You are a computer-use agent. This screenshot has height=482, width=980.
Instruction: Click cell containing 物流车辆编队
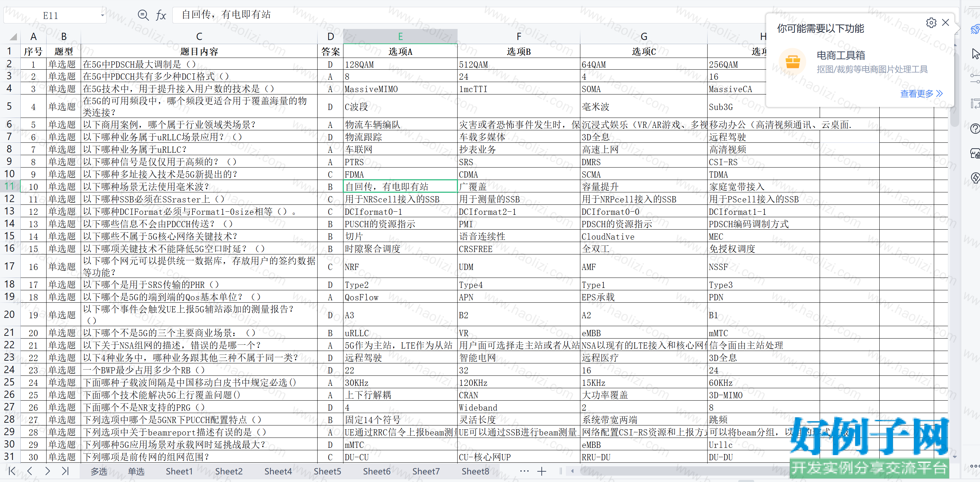400,124
